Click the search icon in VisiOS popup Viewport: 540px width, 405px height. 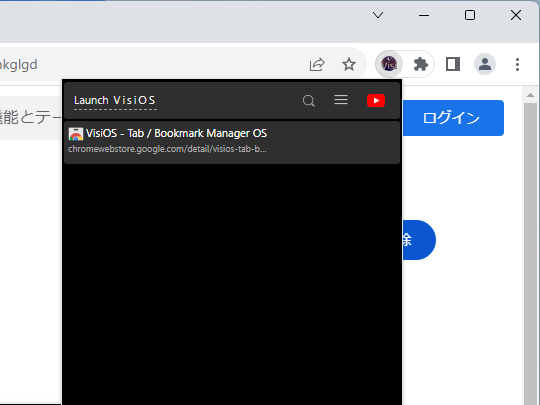[309, 101]
